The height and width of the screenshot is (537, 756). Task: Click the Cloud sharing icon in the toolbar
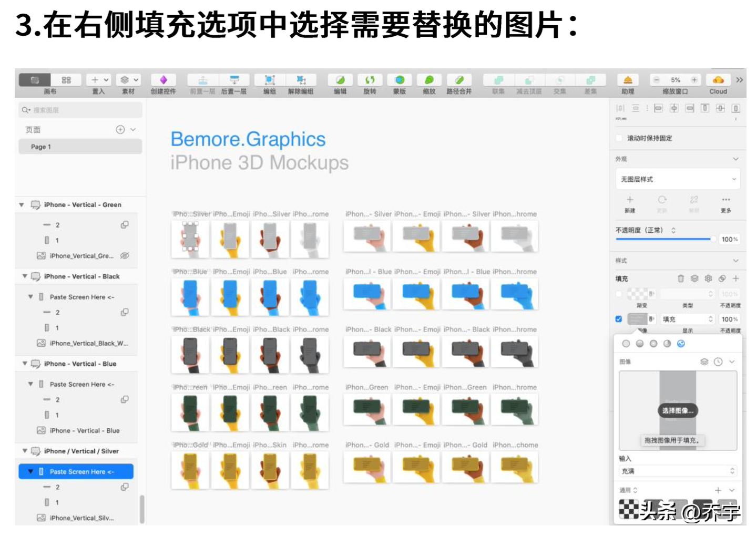click(719, 80)
